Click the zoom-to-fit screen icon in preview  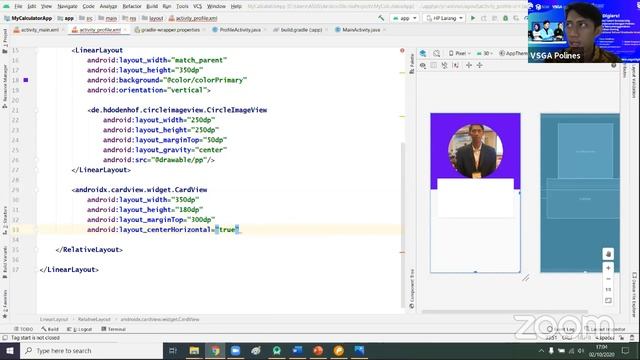click(x=608, y=300)
